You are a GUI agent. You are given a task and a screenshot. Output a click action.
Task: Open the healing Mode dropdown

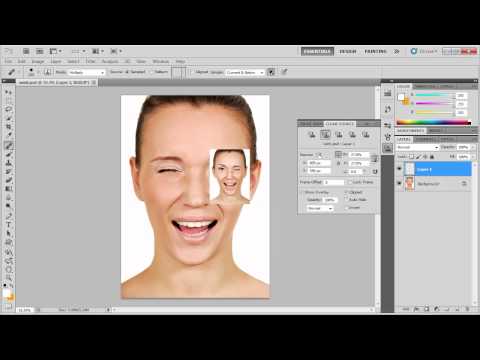pos(87,72)
